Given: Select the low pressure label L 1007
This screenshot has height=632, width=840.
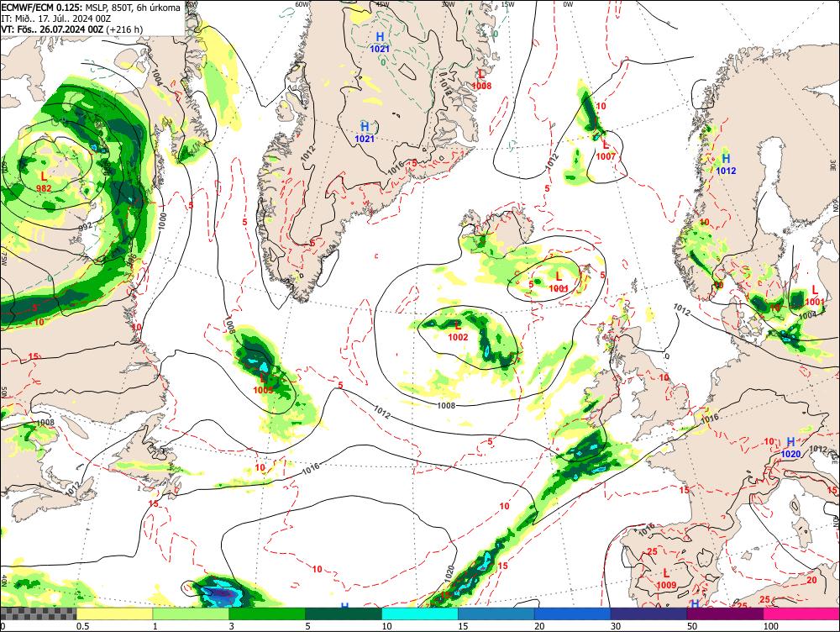Looking at the screenshot, I should click(606, 150).
